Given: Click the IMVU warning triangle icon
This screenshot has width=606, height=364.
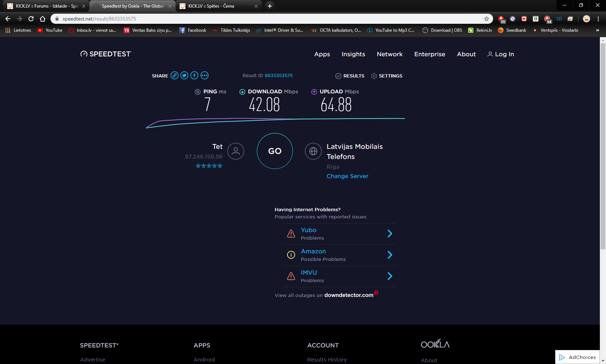Looking at the screenshot, I should 291,276.
